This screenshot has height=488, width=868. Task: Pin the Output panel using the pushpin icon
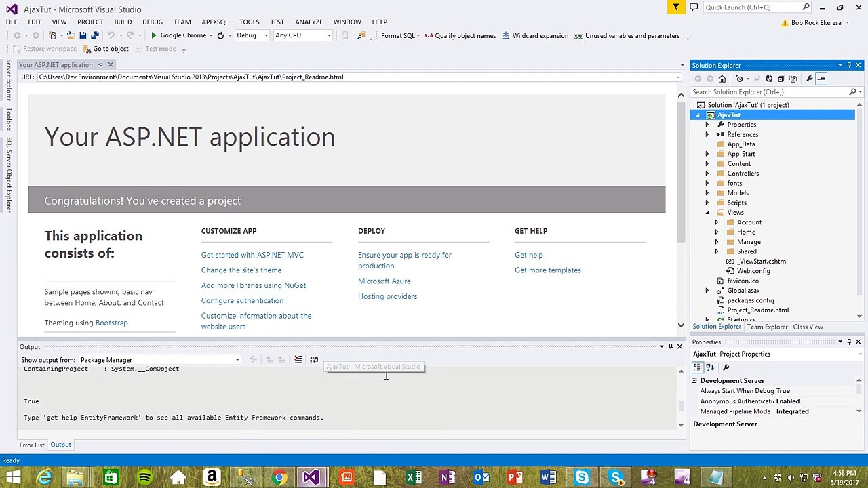[671, 347]
